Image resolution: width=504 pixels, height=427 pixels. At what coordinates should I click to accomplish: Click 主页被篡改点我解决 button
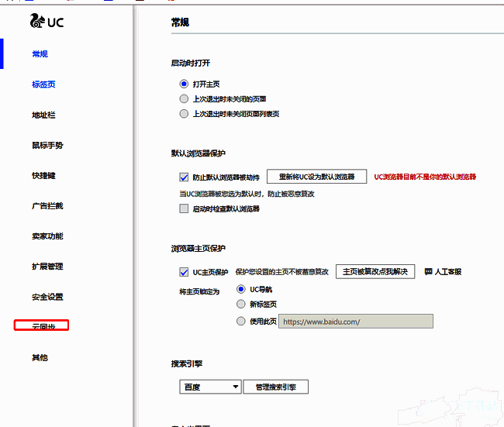click(375, 271)
